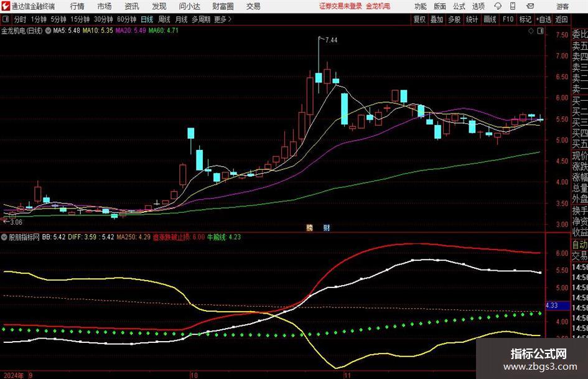Click the MA60: 4.71 indicator value

[164, 30]
